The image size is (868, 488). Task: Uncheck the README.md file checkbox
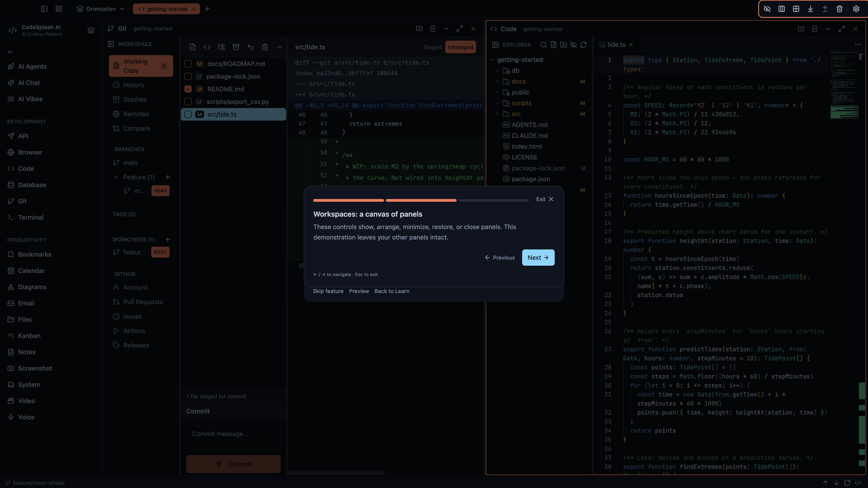click(x=188, y=89)
